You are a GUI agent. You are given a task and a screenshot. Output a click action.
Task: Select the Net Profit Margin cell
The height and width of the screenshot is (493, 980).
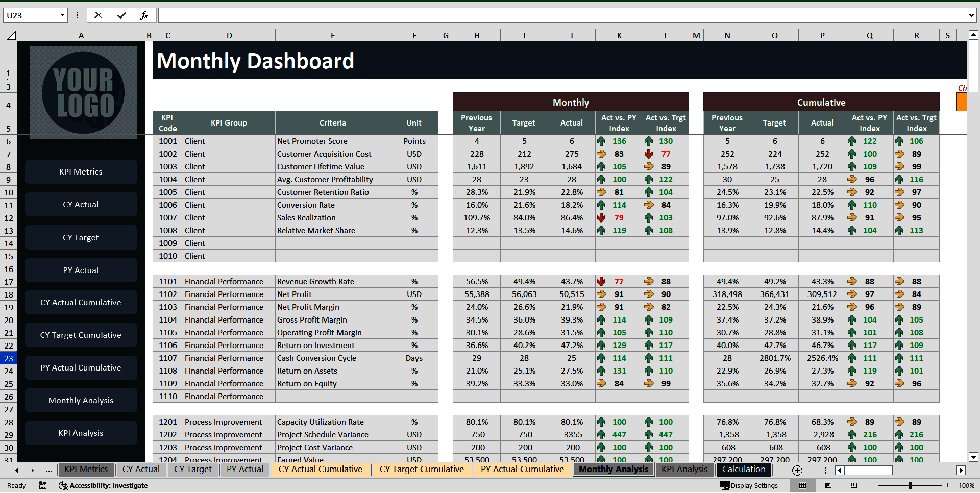click(333, 307)
